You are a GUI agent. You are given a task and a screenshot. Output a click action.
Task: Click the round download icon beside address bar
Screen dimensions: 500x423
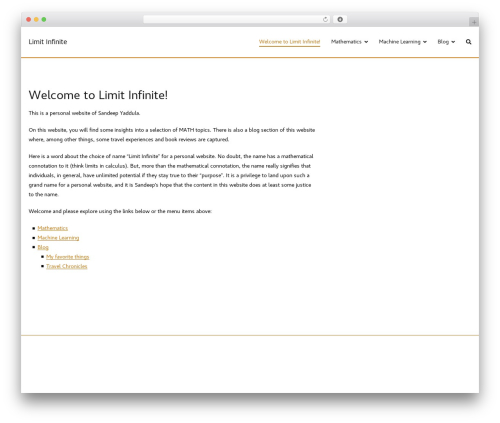point(340,19)
